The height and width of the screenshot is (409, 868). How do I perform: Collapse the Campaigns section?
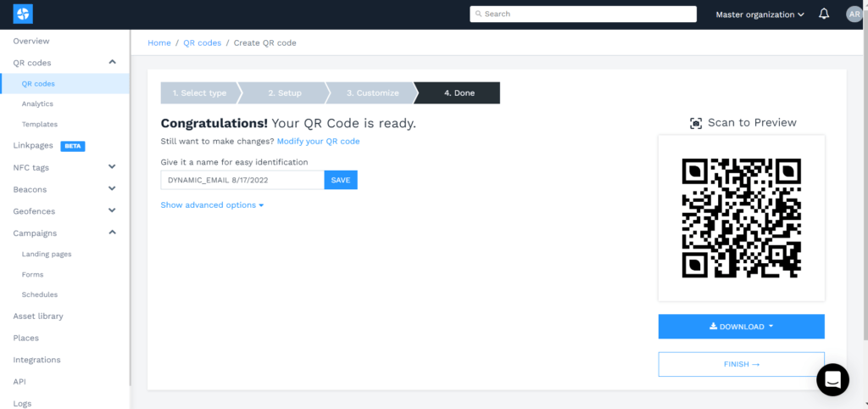(113, 233)
